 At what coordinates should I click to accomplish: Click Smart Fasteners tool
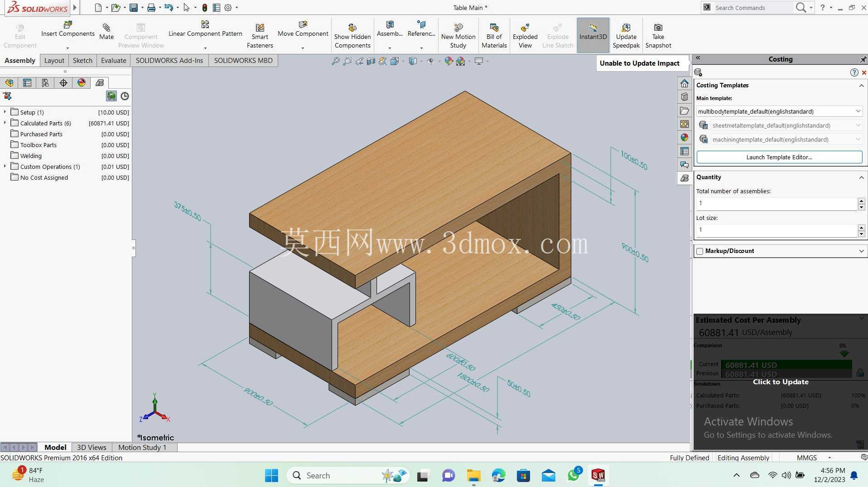tap(260, 36)
